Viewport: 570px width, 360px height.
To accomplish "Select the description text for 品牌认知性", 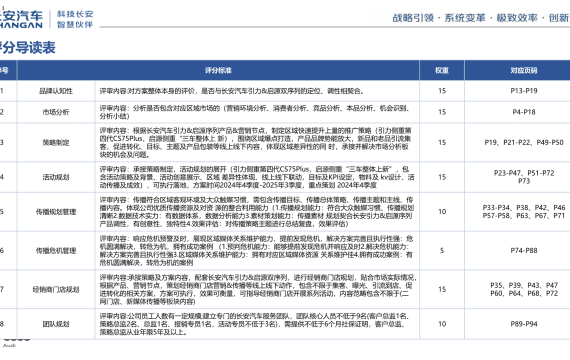I will point(232,91).
